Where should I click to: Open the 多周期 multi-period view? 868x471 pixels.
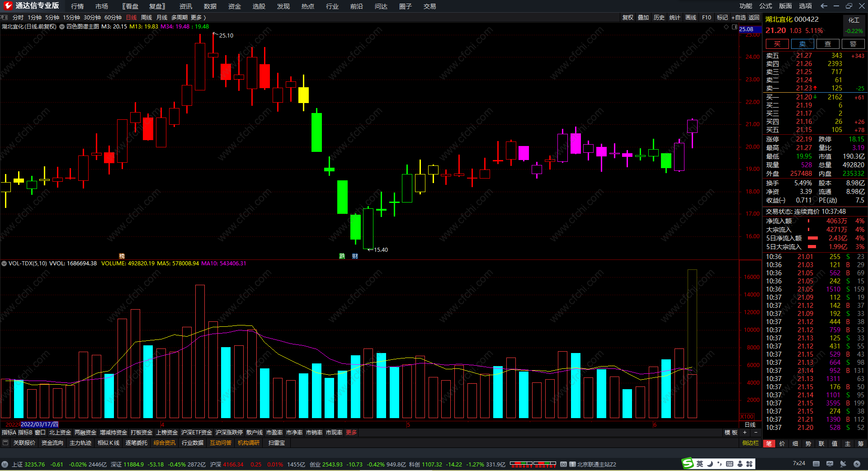179,18
